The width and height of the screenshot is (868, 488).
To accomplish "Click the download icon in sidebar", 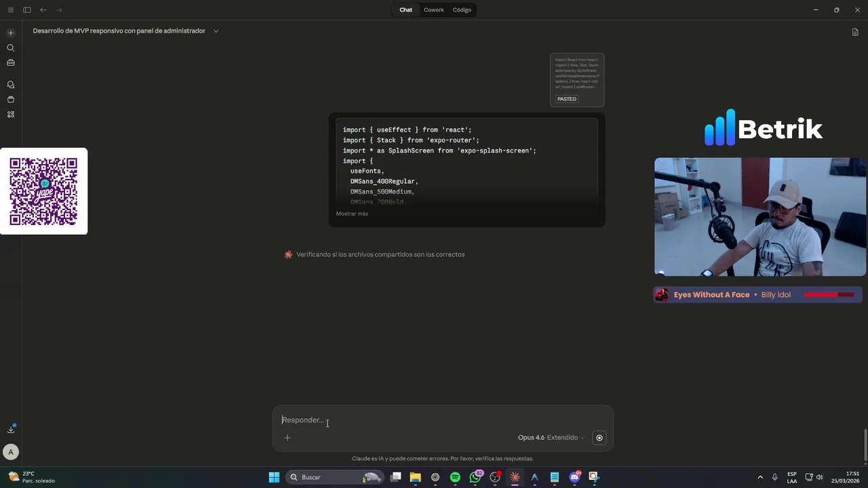I will point(11,429).
